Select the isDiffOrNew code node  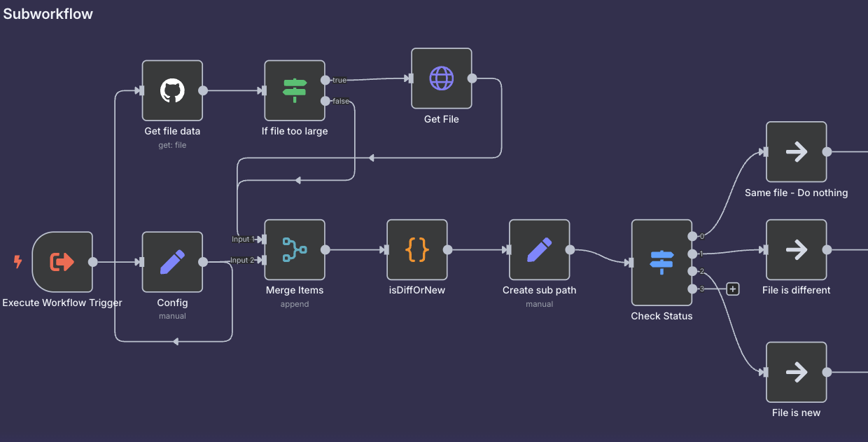point(416,250)
